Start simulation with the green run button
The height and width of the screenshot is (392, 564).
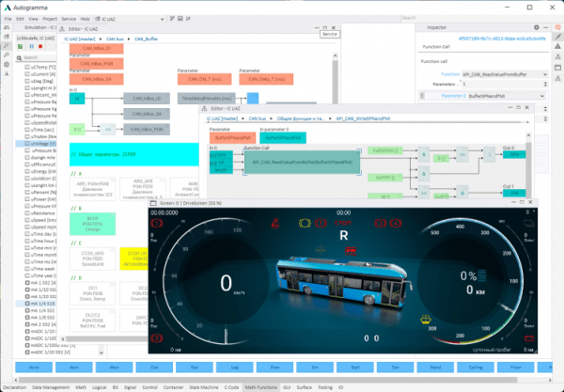(20, 46)
